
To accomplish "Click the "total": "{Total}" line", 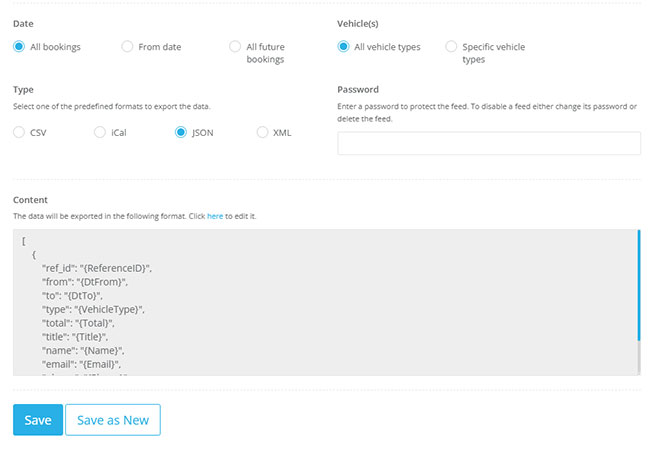I will tap(78, 323).
